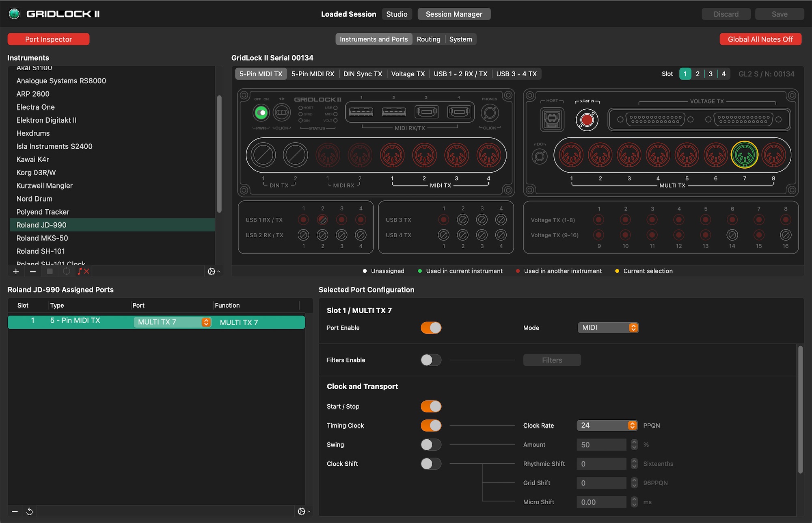Turn on the Swing toggle
Image resolution: width=812 pixels, height=523 pixels.
(431, 445)
